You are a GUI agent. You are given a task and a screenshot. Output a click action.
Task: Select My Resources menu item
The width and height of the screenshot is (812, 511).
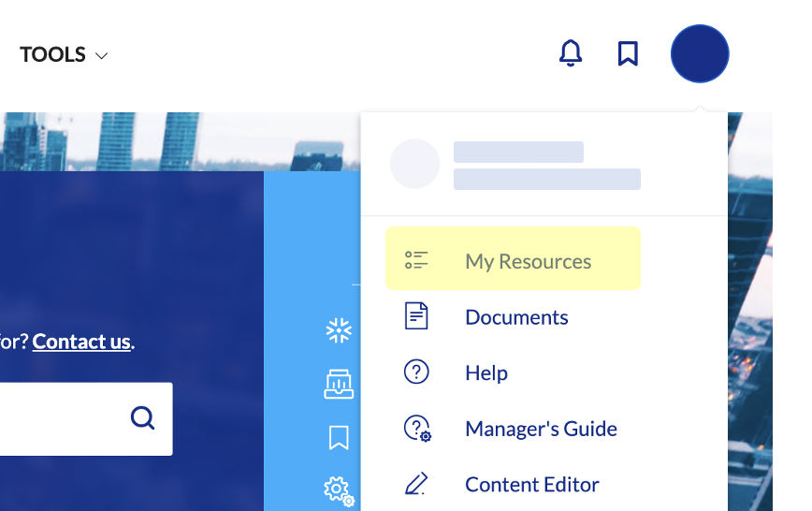pyautogui.click(x=513, y=258)
